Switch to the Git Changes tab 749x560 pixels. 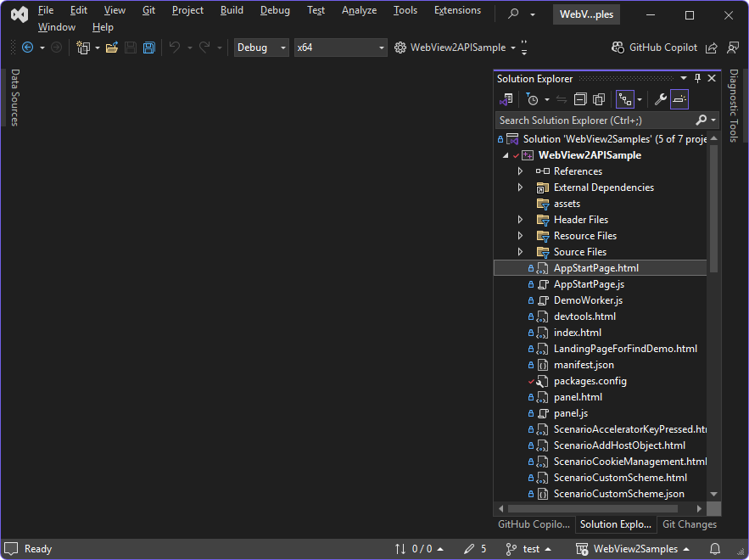point(689,524)
